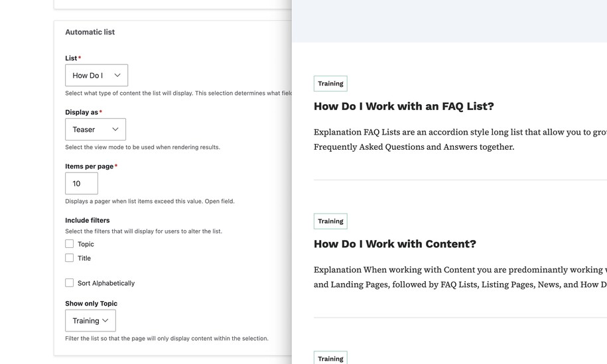Open the Show only Topic dropdown
Image resolution: width=607 pixels, height=364 pixels.
coord(90,321)
